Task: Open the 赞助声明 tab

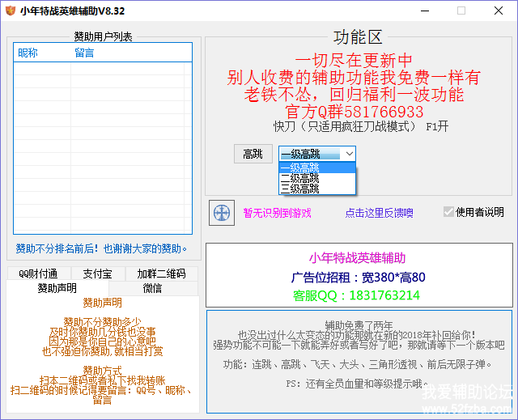Action: pos(57,288)
